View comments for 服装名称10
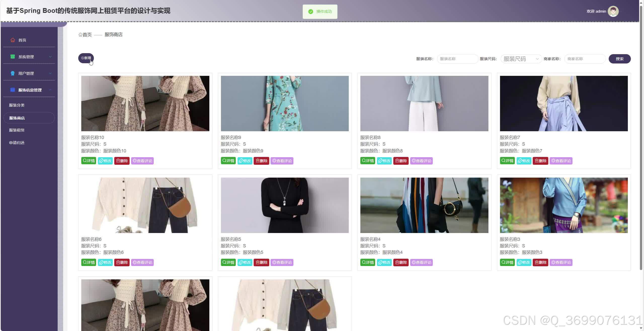 coord(142,161)
